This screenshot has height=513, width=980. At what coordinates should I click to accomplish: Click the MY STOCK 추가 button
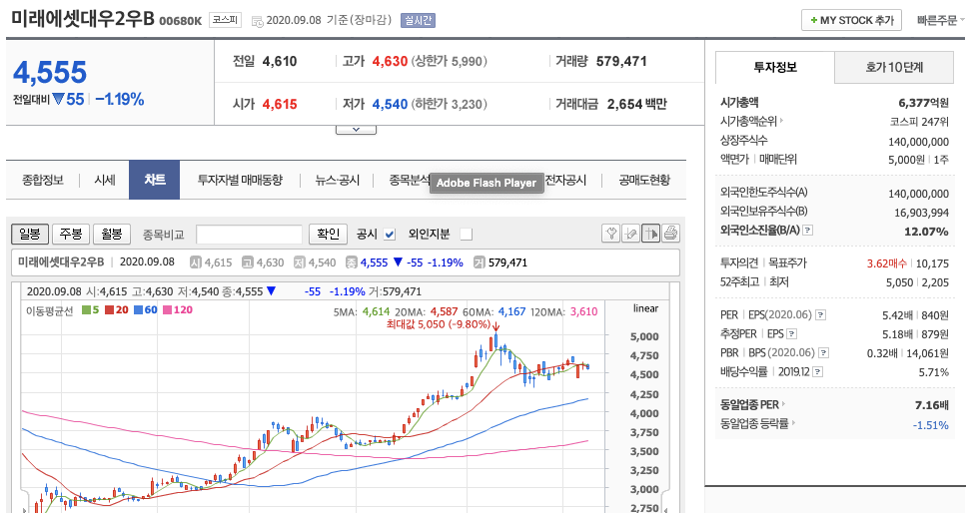[851, 20]
